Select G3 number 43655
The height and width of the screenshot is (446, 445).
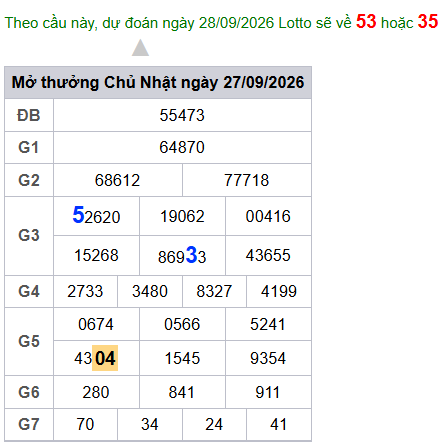[x=268, y=255]
